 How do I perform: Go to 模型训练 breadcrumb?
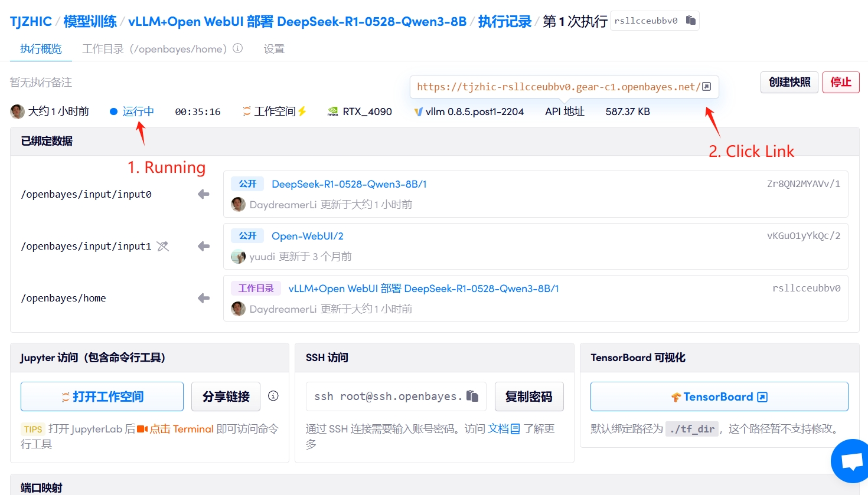coord(90,21)
